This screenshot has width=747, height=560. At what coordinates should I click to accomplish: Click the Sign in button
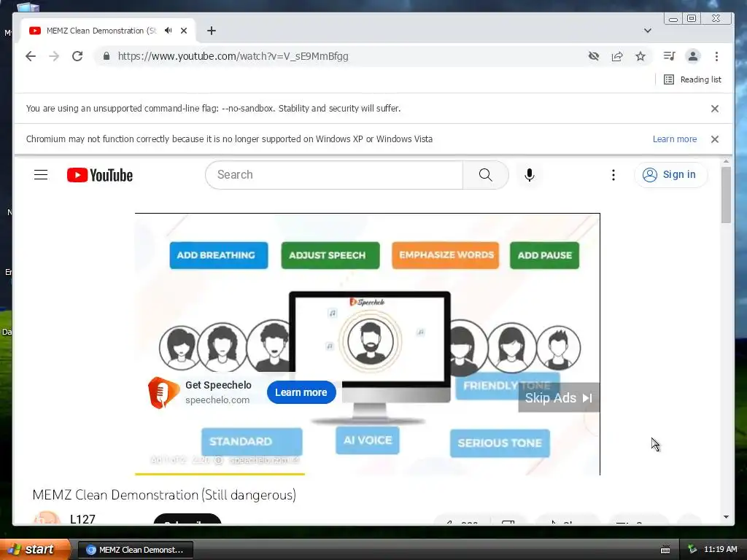pos(671,175)
